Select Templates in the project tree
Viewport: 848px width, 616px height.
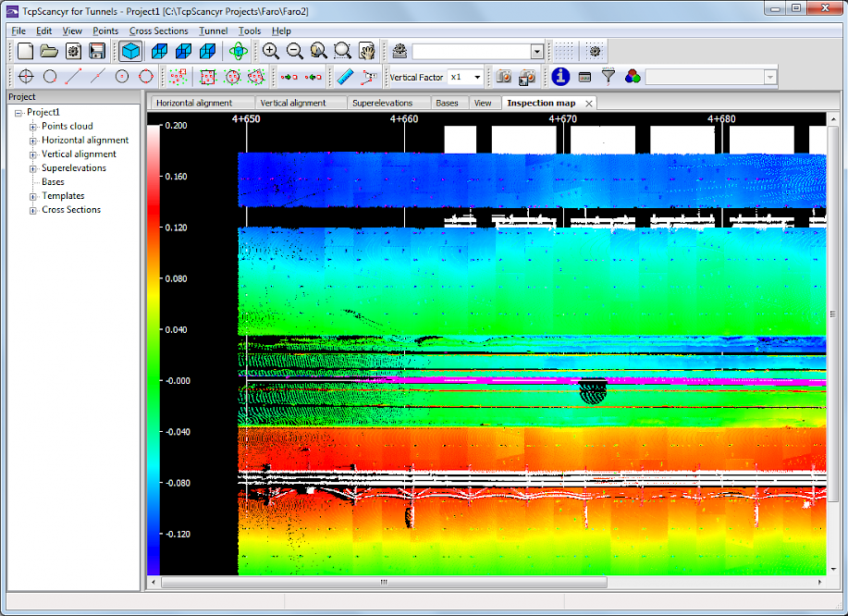(x=63, y=196)
